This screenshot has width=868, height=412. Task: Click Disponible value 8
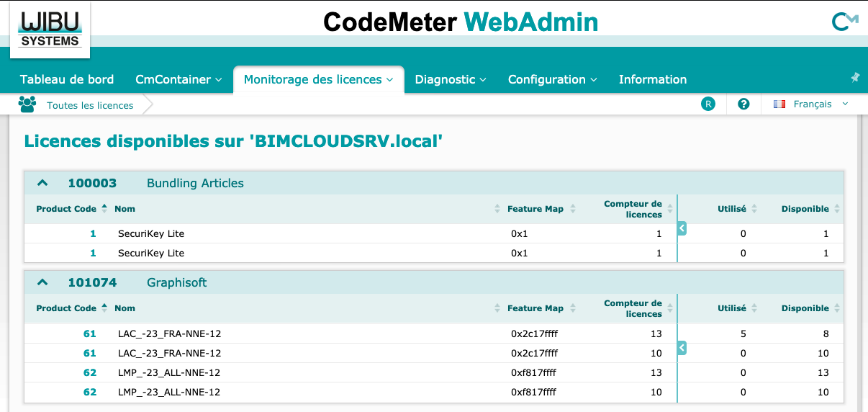[x=826, y=333]
